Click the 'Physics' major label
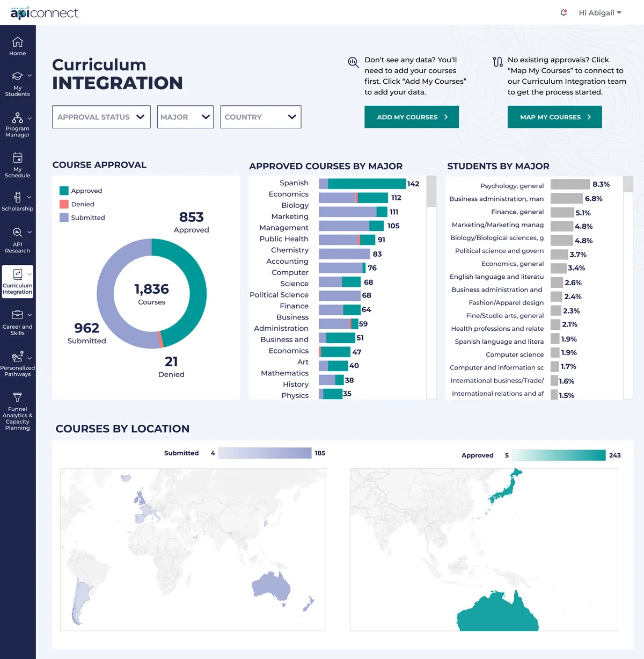This screenshot has width=644, height=659. pos(295,395)
